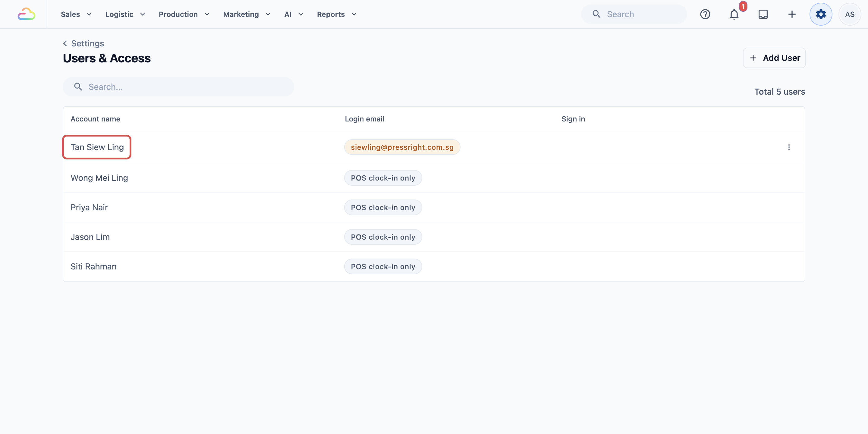Select the Tan Siew Ling account name
The height and width of the screenshot is (434, 868).
[97, 147]
